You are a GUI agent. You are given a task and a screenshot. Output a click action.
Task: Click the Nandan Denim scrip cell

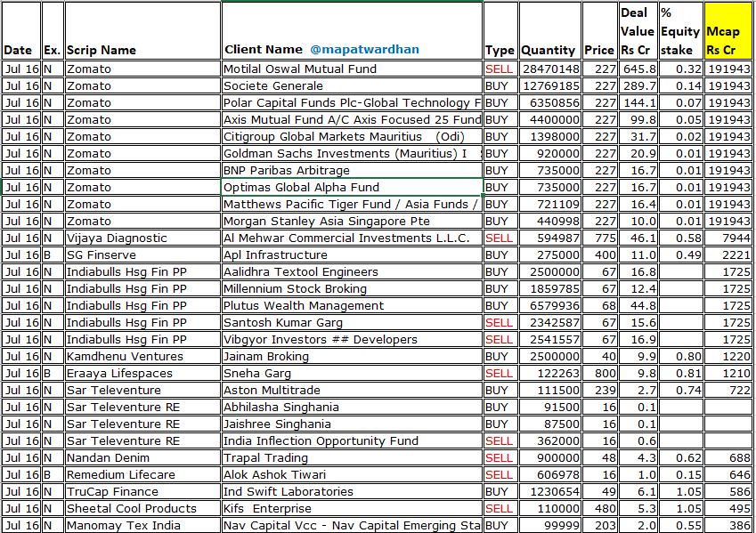click(142, 458)
